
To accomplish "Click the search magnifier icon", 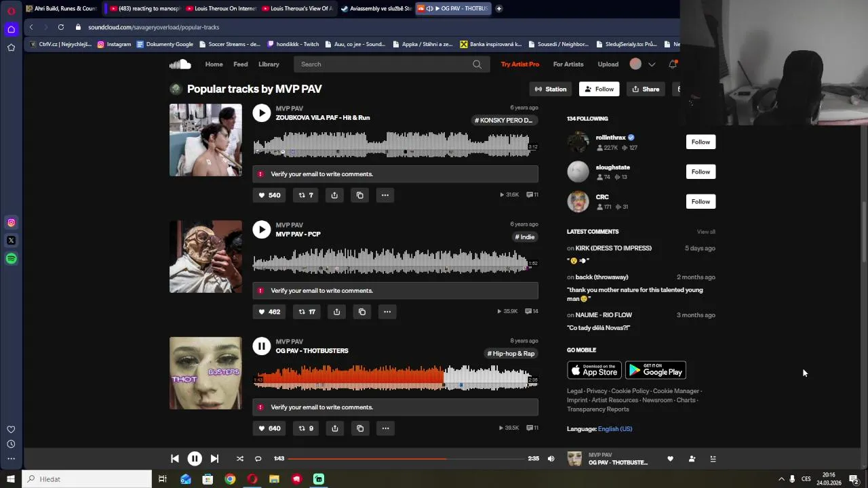I will tap(477, 64).
